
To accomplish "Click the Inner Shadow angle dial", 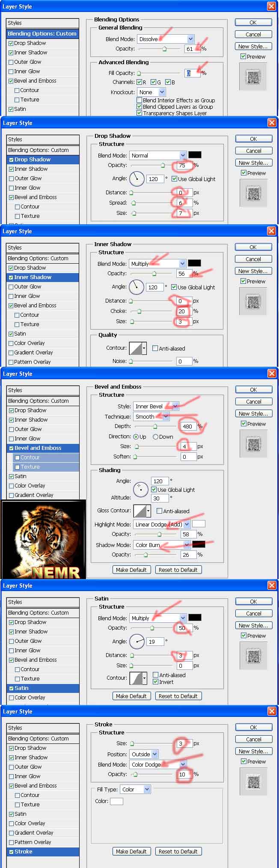I will [x=137, y=287].
